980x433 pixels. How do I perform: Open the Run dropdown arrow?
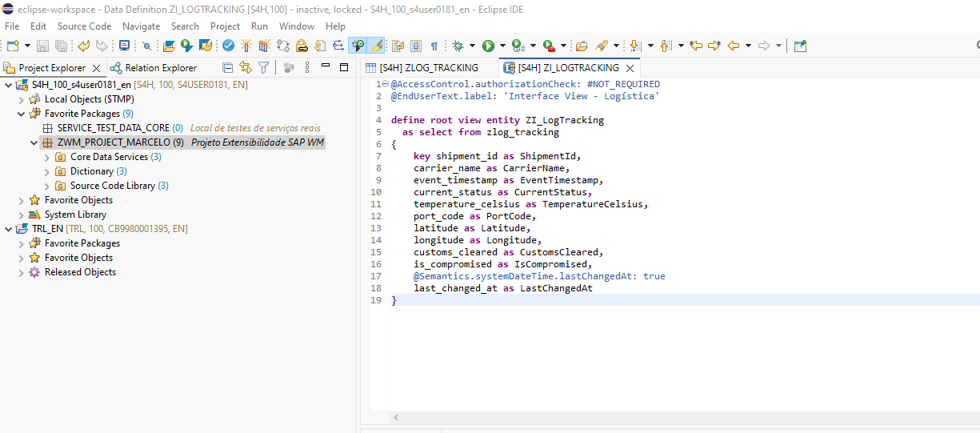point(502,46)
